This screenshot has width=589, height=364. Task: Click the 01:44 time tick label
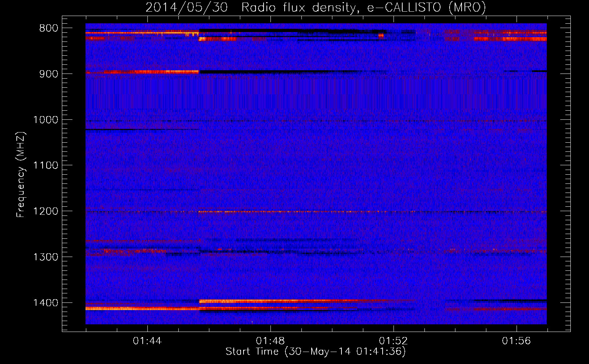click(x=147, y=341)
